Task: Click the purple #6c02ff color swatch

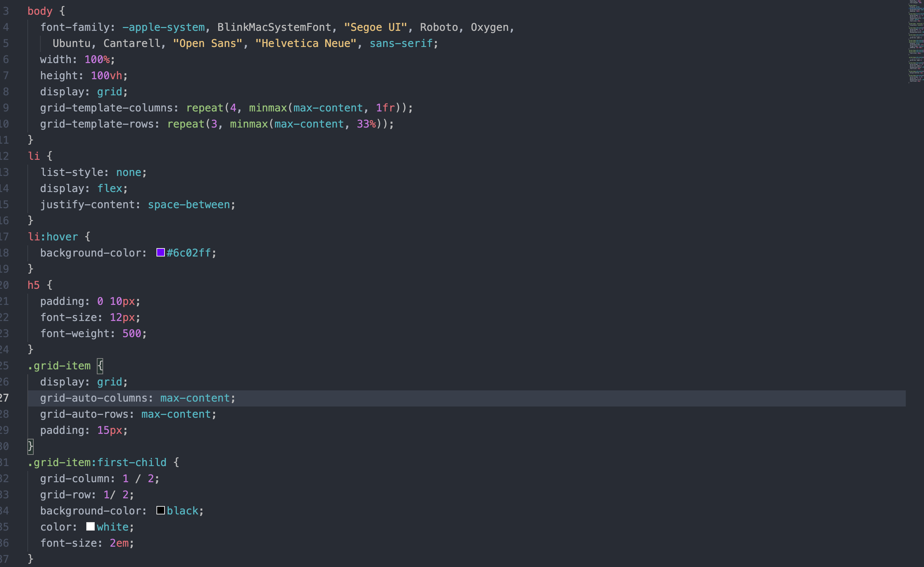Action: (161, 252)
